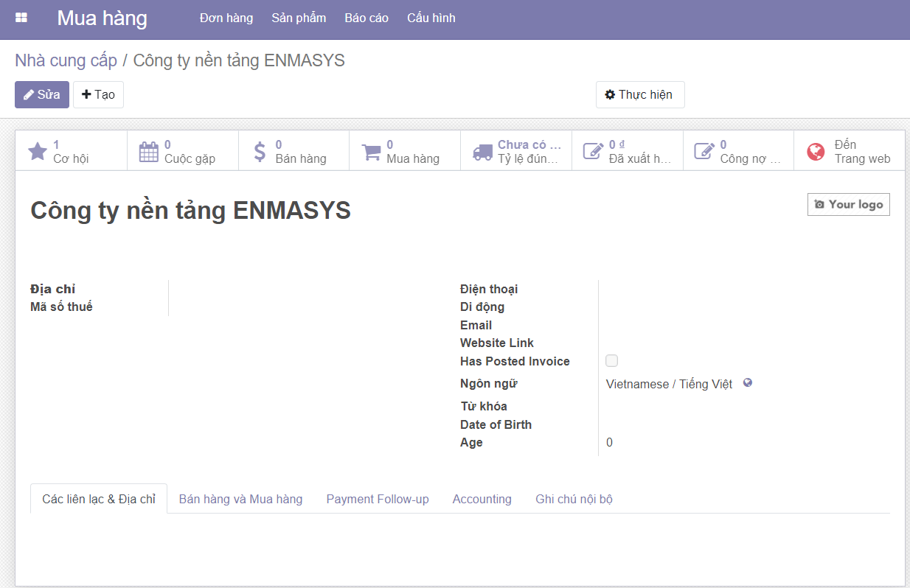Click the Công nợ edit icon
Viewport: 910px width, 588px height.
[x=704, y=152]
